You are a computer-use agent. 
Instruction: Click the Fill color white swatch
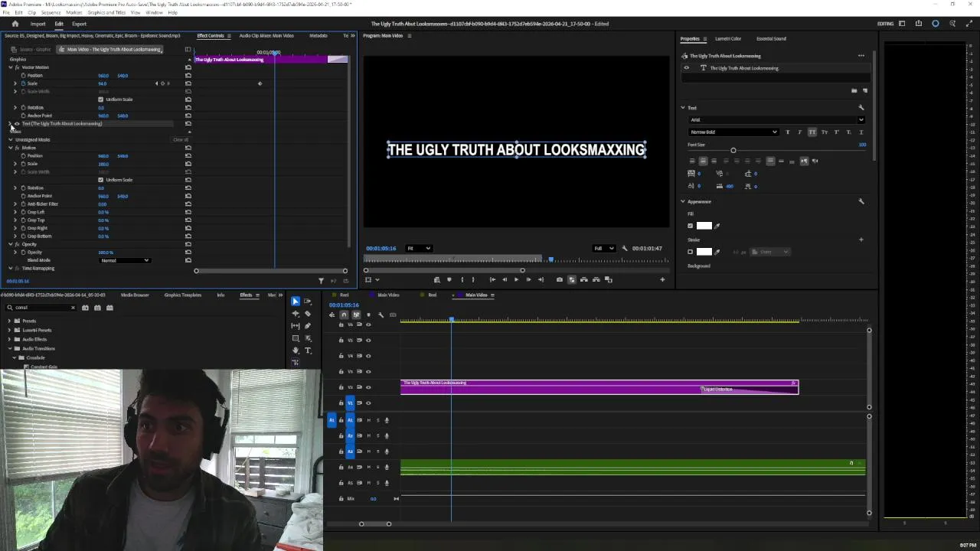point(704,226)
